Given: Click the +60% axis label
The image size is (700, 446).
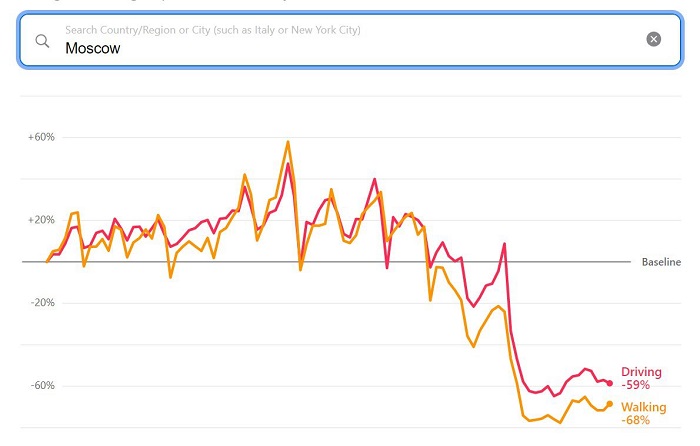Looking at the screenshot, I should pos(41,137).
